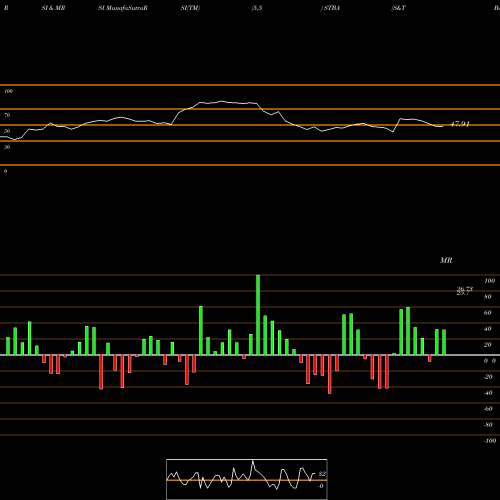Open the mini line chart thumbnail at bottom
The height and width of the screenshot is (500, 500).
coord(247,479)
